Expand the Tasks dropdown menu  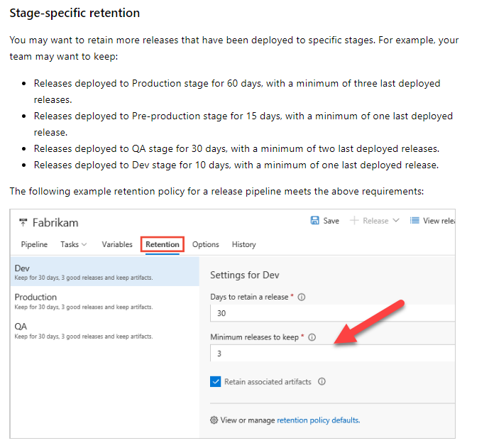[73, 244]
